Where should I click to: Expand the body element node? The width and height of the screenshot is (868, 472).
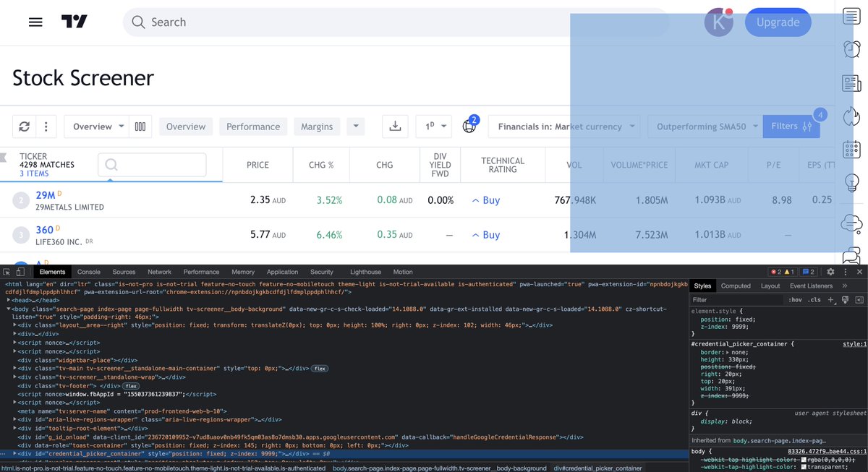pyautogui.click(x=9, y=309)
